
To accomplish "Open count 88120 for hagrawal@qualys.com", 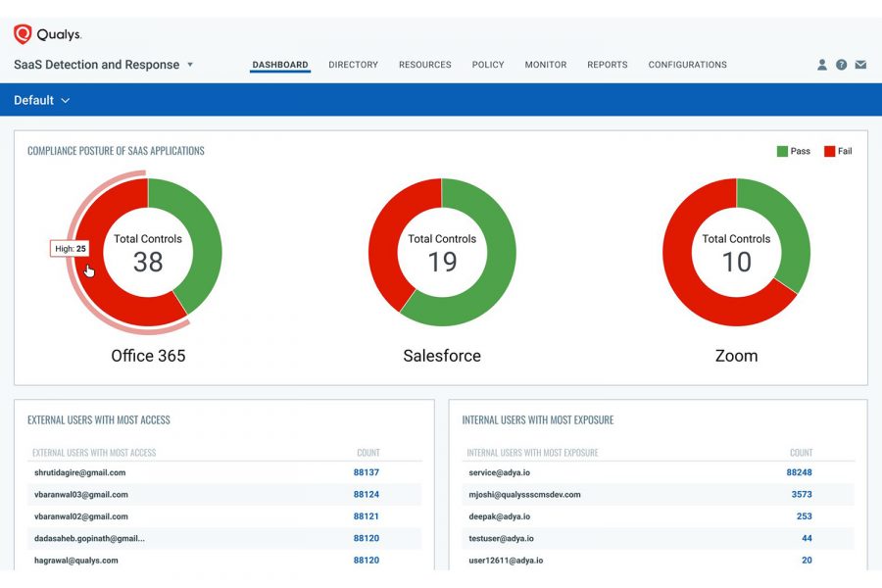I will [367, 561].
